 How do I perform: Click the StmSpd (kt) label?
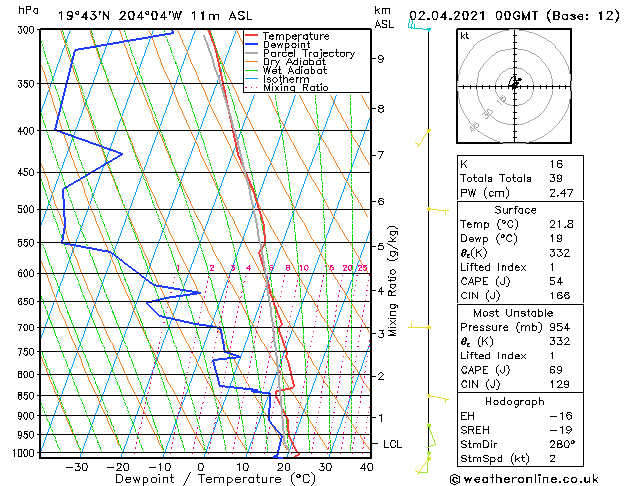[495, 459]
